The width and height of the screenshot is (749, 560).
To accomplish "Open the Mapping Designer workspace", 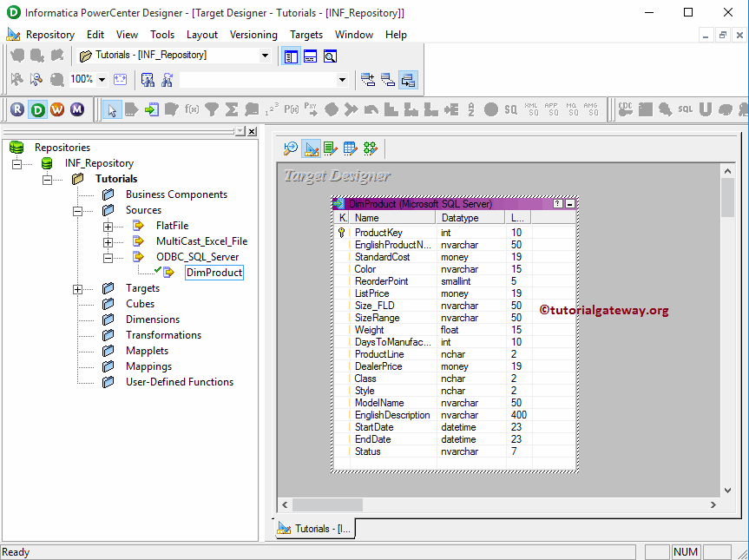I will (371, 148).
